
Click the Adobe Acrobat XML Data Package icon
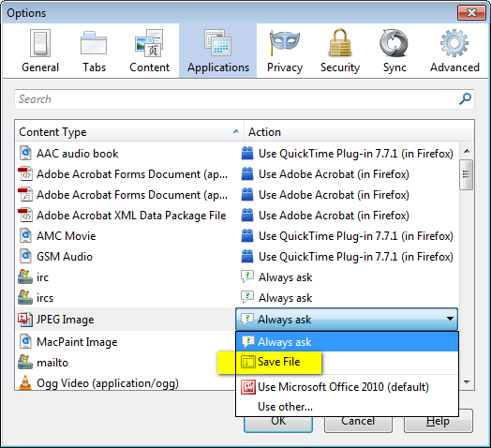(x=25, y=216)
